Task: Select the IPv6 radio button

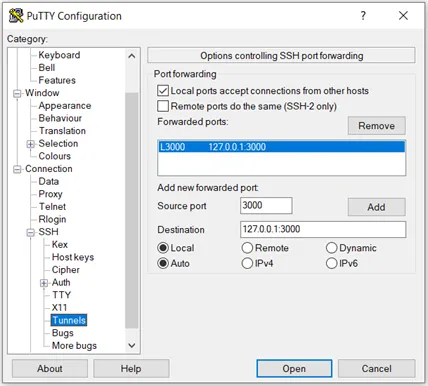Action: 331,263
